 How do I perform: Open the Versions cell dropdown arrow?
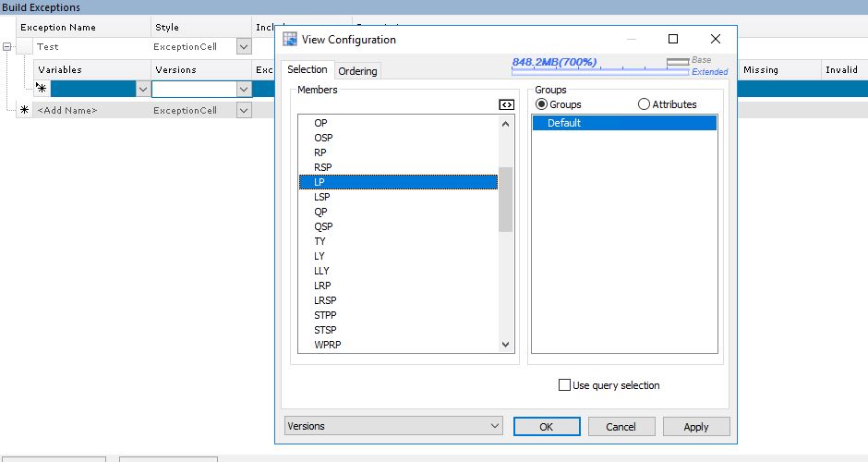[x=244, y=90]
